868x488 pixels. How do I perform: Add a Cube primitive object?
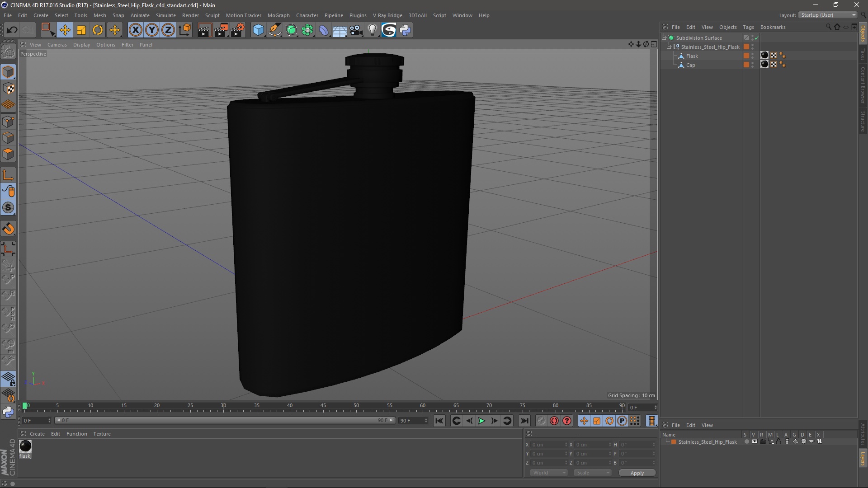(x=258, y=30)
